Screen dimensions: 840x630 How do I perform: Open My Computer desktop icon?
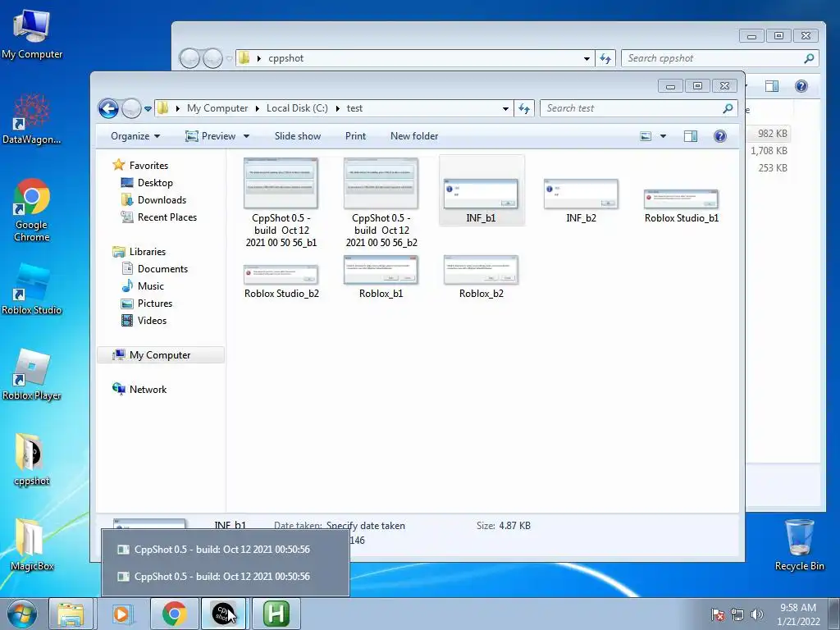[x=32, y=33]
